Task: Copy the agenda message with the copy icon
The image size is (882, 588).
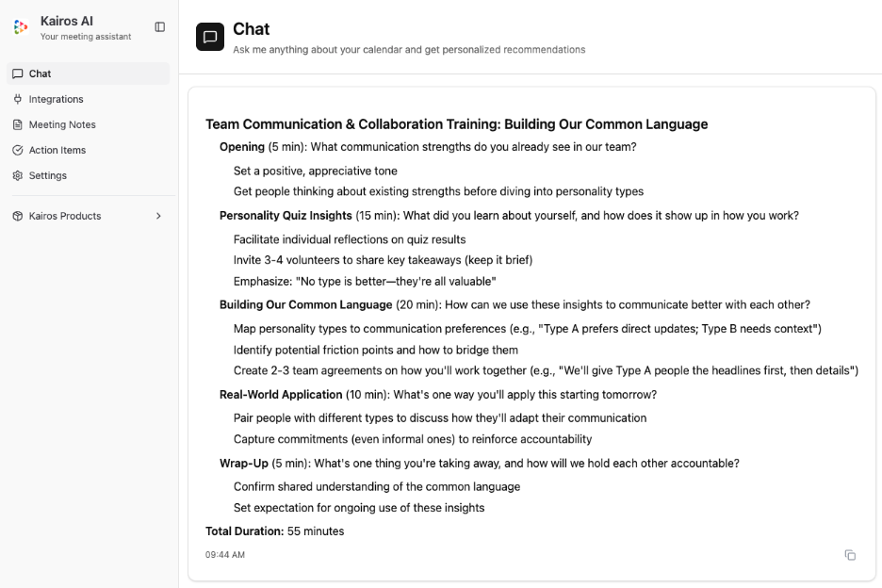Action: (x=850, y=555)
